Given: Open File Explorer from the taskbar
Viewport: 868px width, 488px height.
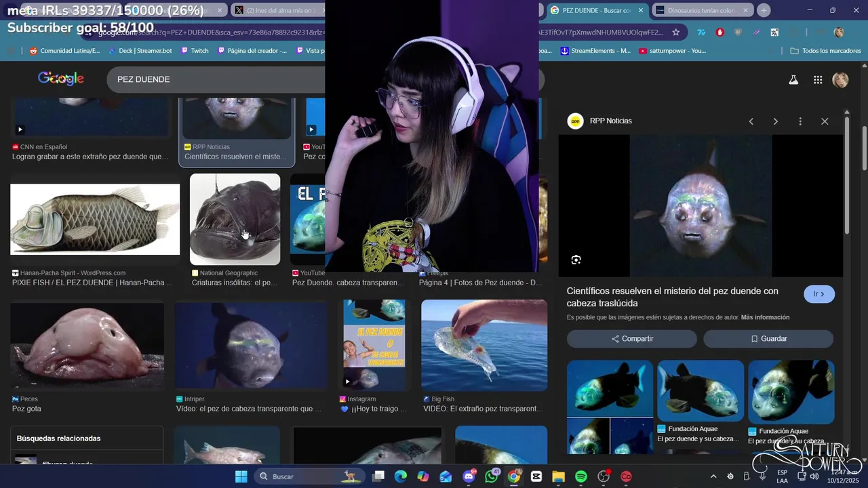Looking at the screenshot, I should tap(558, 476).
